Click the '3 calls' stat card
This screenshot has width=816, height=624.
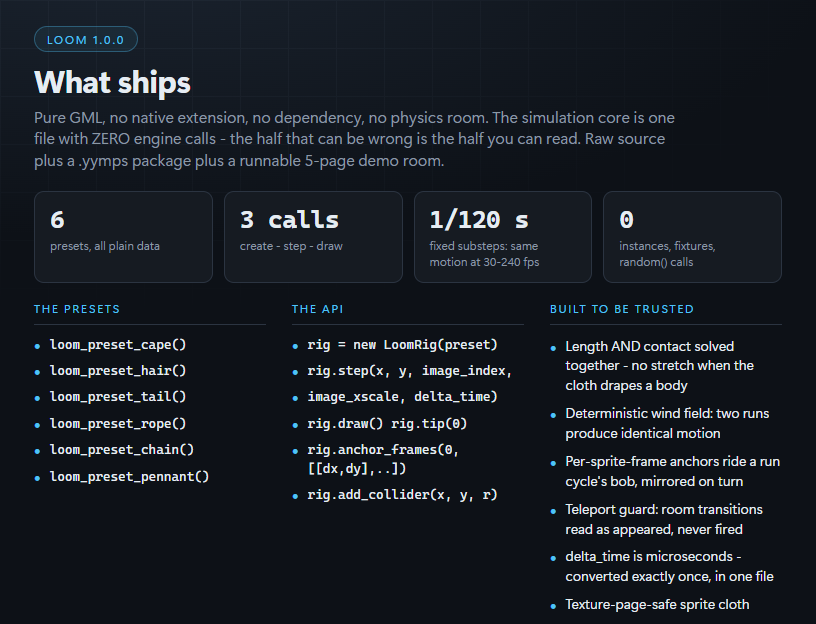[x=313, y=237]
